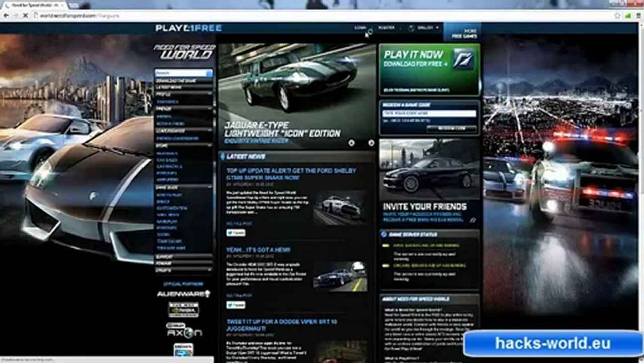This screenshot has width=644, height=363.
Task: Collapse the Leaderboards sidebar section
Action: (x=184, y=131)
